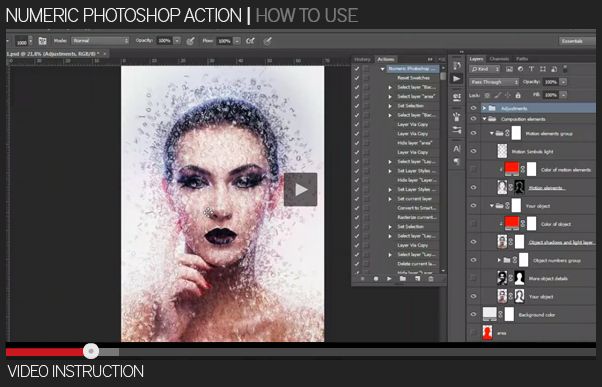602x387 pixels.
Task: Click the lock all padlock icon
Action: pyautogui.click(x=518, y=95)
